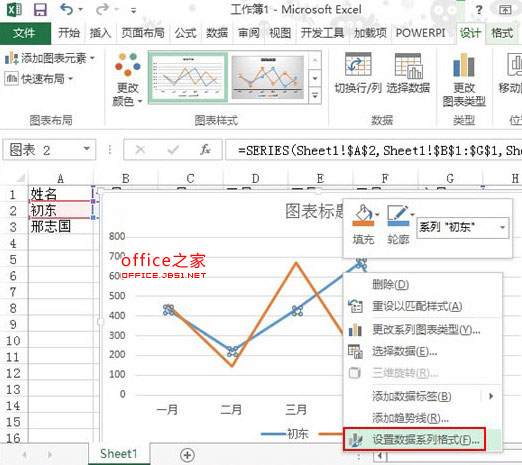Click inside the SERIES formula bar

[373, 150]
